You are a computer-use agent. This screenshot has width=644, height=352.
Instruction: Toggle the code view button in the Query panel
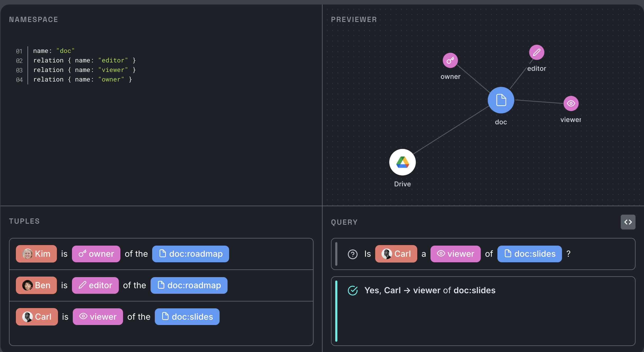(x=628, y=222)
